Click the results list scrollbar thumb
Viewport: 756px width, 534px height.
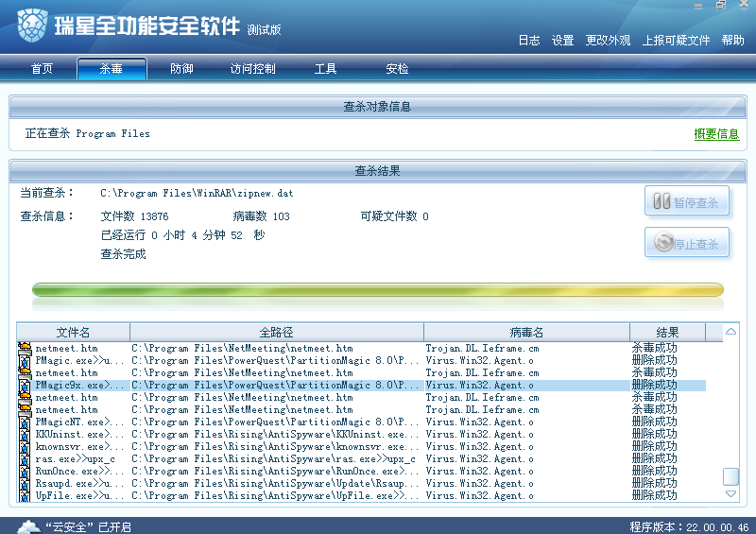(x=730, y=476)
